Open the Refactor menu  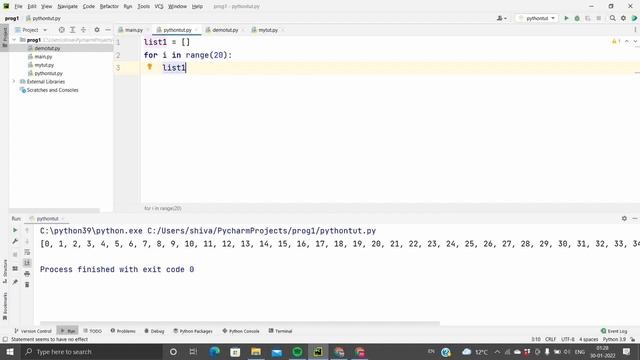pos(109,7)
